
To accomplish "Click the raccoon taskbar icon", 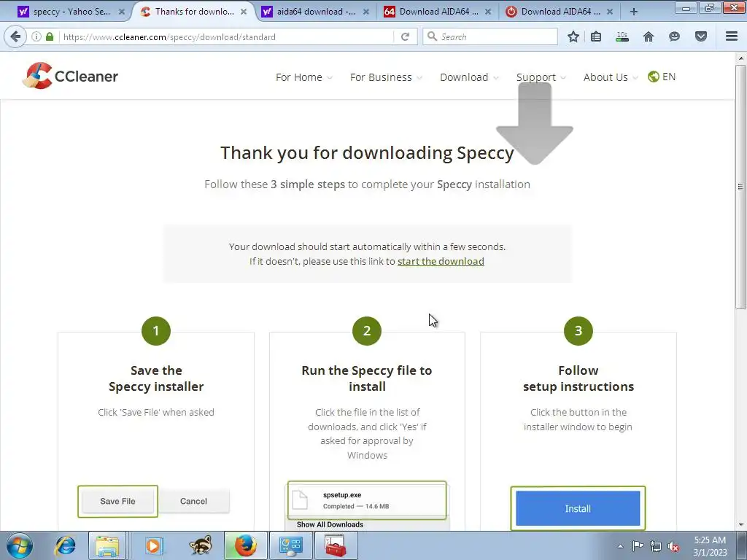I will pyautogui.click(x=201, y=545).
